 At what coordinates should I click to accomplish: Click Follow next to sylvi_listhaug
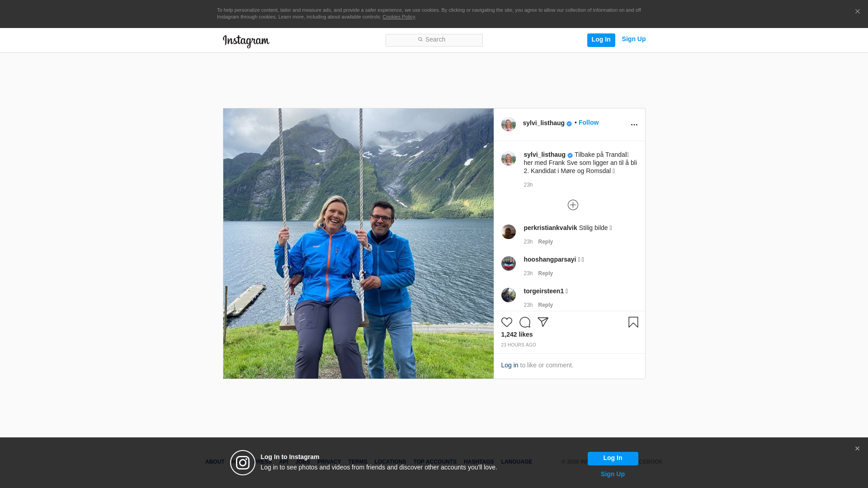tap(589, 123)
